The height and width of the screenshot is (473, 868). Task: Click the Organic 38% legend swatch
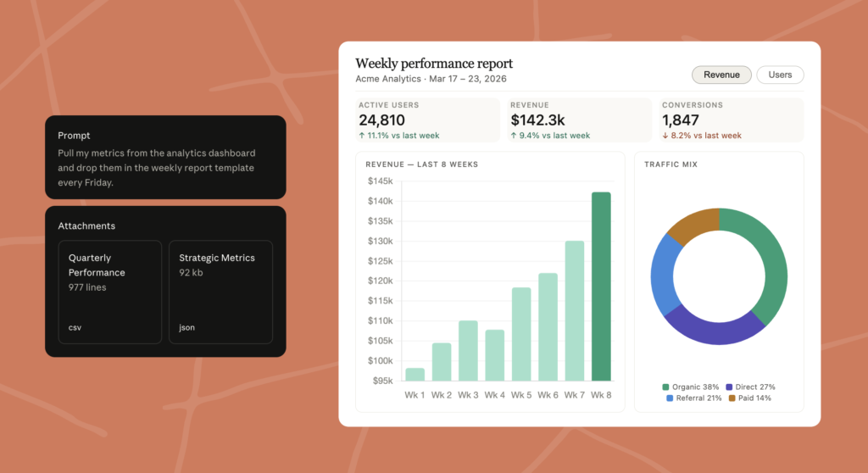tap(666, 387)
